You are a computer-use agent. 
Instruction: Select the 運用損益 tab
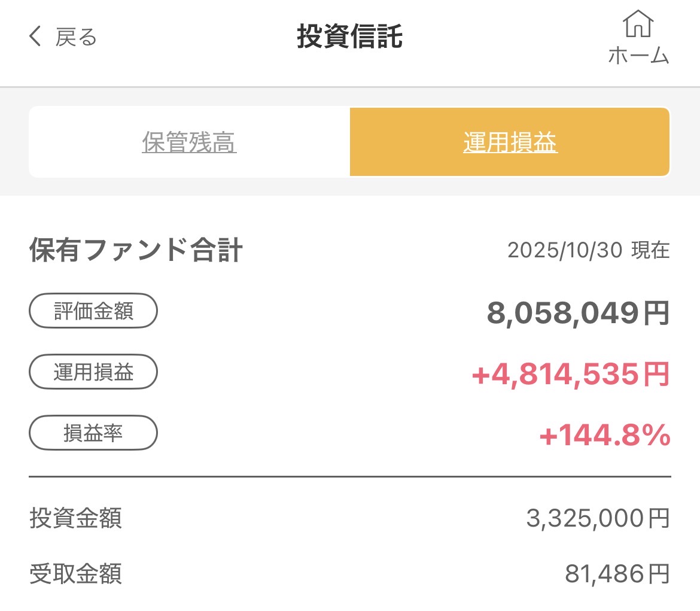click(x=510, y=142)
